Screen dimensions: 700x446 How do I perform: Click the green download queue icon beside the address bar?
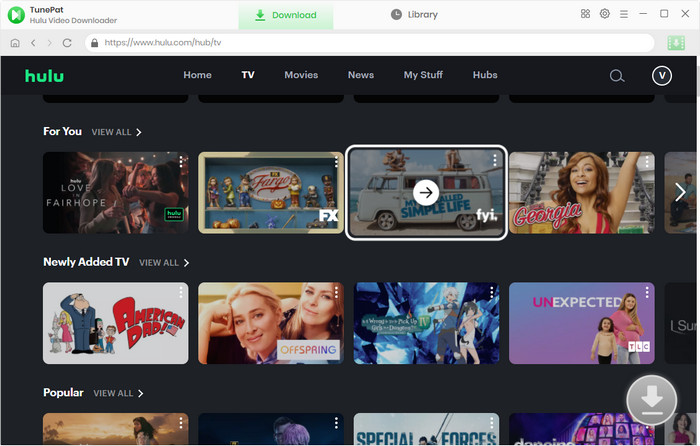click(676, 43)
